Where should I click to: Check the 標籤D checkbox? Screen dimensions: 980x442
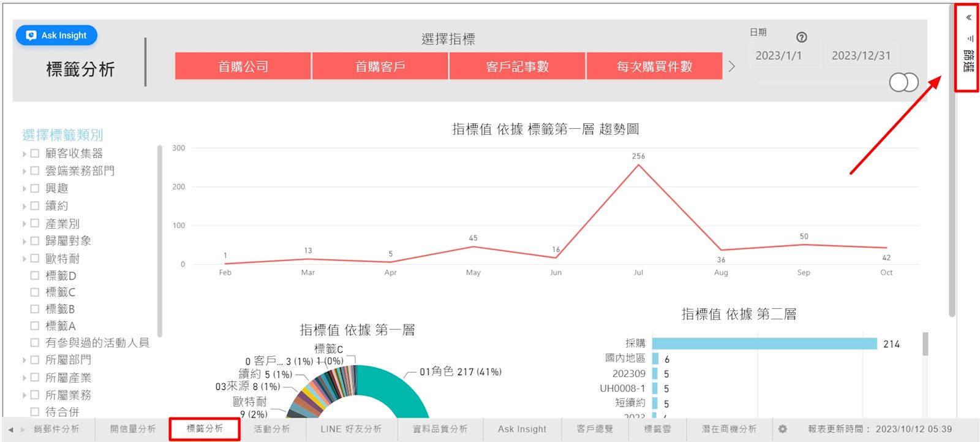tap(35, 276)
